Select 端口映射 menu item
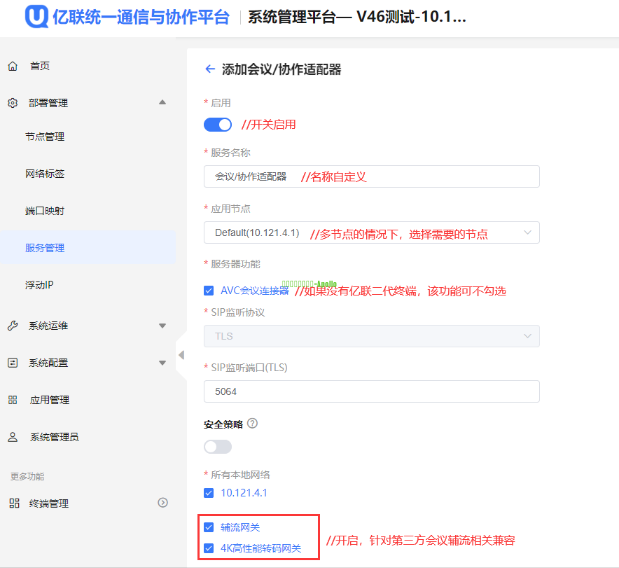This screenshot has height=568, width=619. (45, 211)
